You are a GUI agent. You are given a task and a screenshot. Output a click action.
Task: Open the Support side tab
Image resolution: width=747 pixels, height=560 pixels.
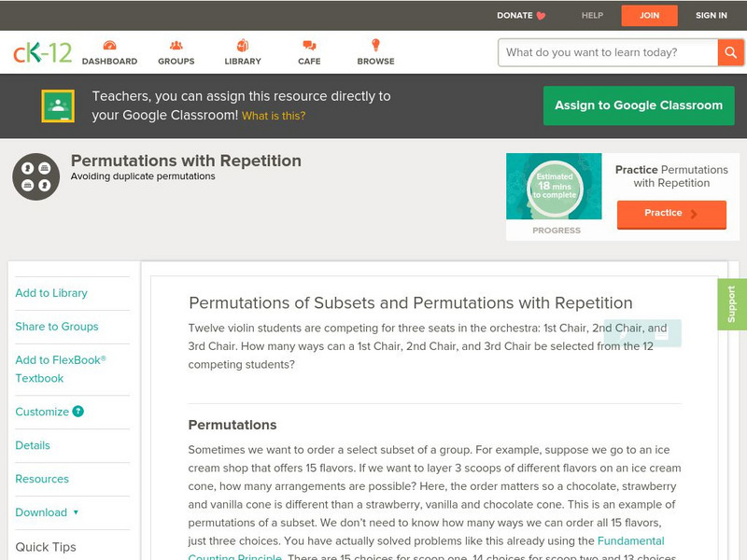click(x=732, y=304)
